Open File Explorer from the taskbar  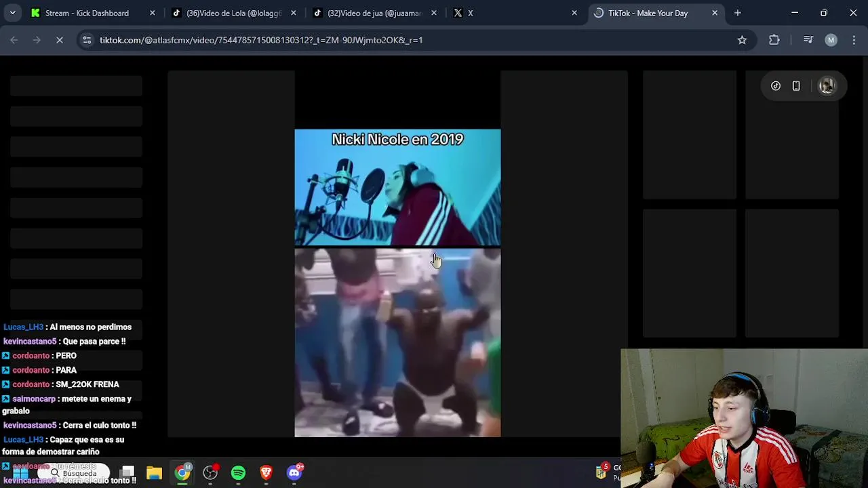point(154,472)
